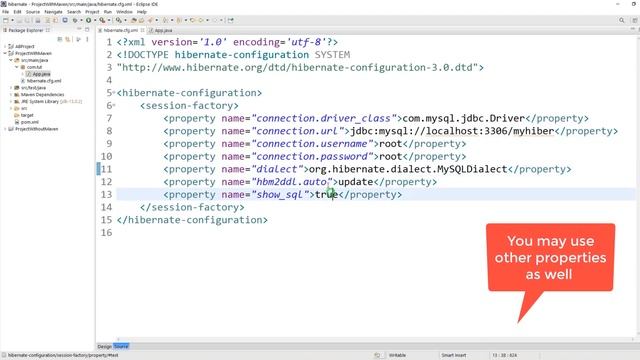Open the Debug dropdown arrow
The height and width of the screenshot is (360, 640).
click(x=81, y=20)
